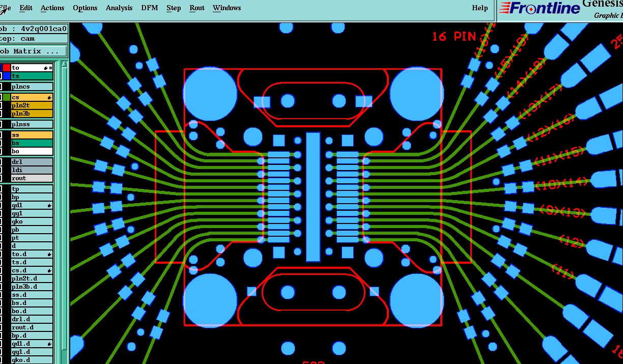Select the layer named 'pln2t.d'
The height and width of the screenshot is (364, 623).
point(32,278)
